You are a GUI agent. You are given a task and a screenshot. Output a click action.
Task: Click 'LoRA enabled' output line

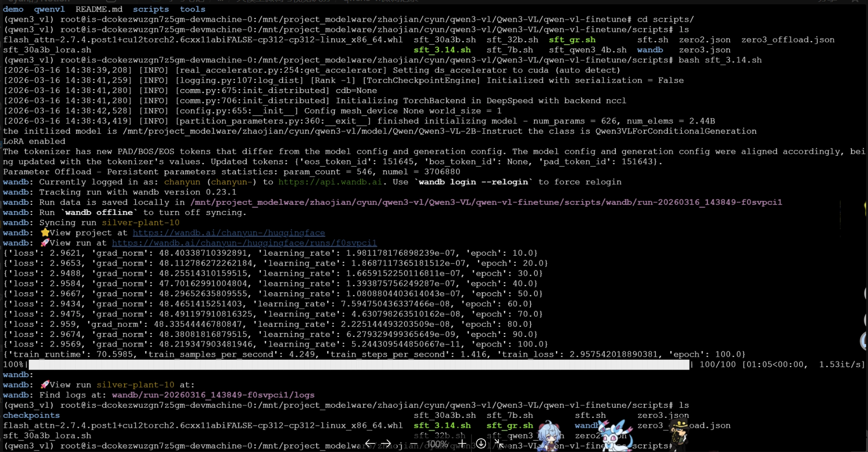click(34, 141)
